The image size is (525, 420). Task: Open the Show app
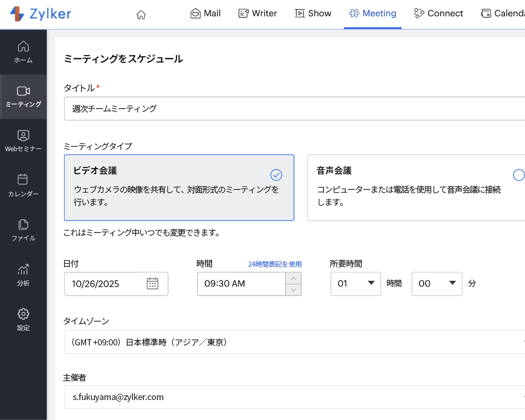click(313, 14)
